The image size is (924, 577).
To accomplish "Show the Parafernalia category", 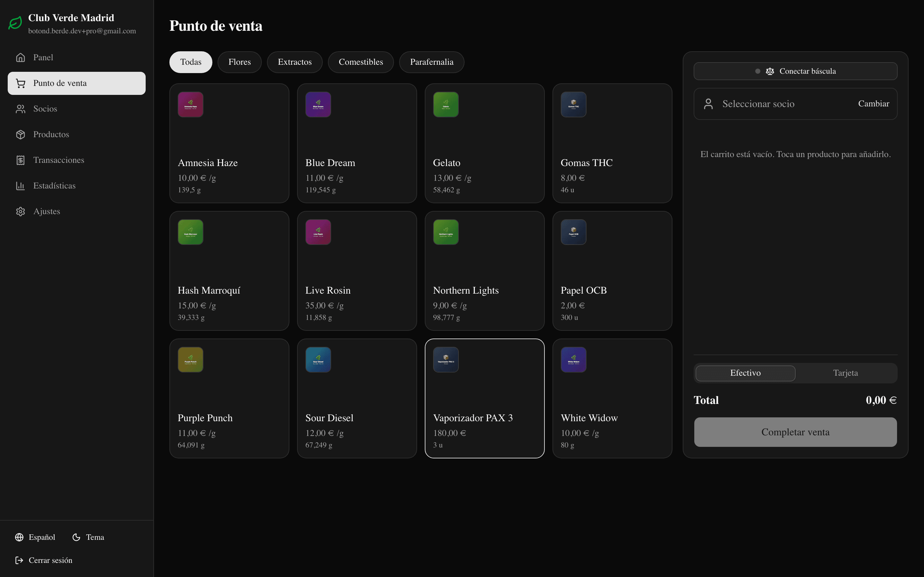I will click(432, 62).
